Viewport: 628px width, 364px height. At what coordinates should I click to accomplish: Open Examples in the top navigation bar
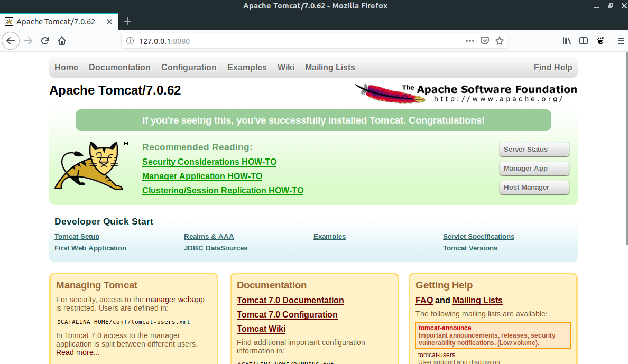(247, 67)
